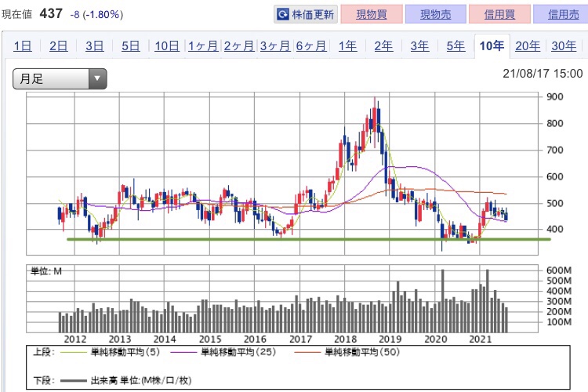Switch chart range to 3日

click(95, 46)
